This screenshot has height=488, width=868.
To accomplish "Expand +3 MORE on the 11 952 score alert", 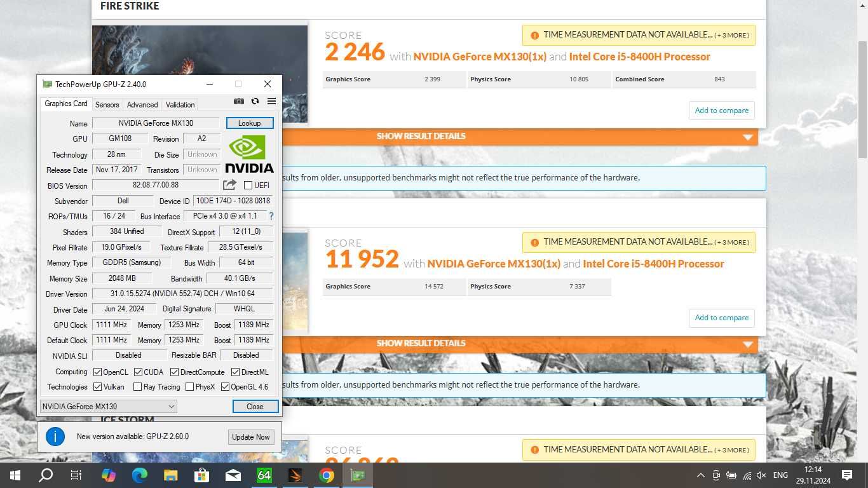I will 731,242.
